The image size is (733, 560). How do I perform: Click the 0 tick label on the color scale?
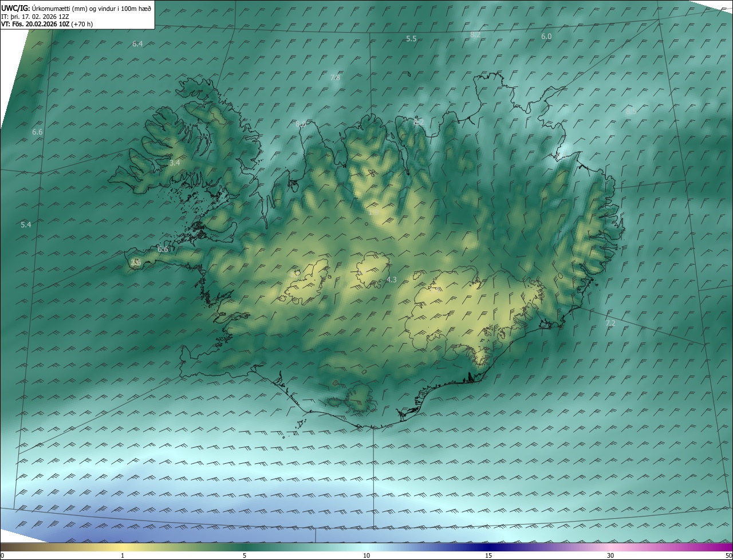pos(2,555)
